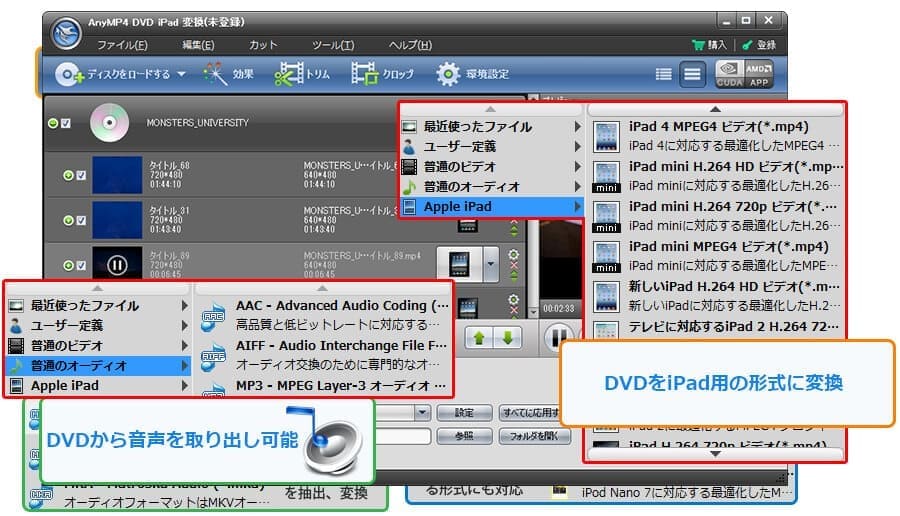This screenshot has width=900, height=516.
Task: Open the Tools (T) menu
Action: pyautogui.click(x=333, y=45)
